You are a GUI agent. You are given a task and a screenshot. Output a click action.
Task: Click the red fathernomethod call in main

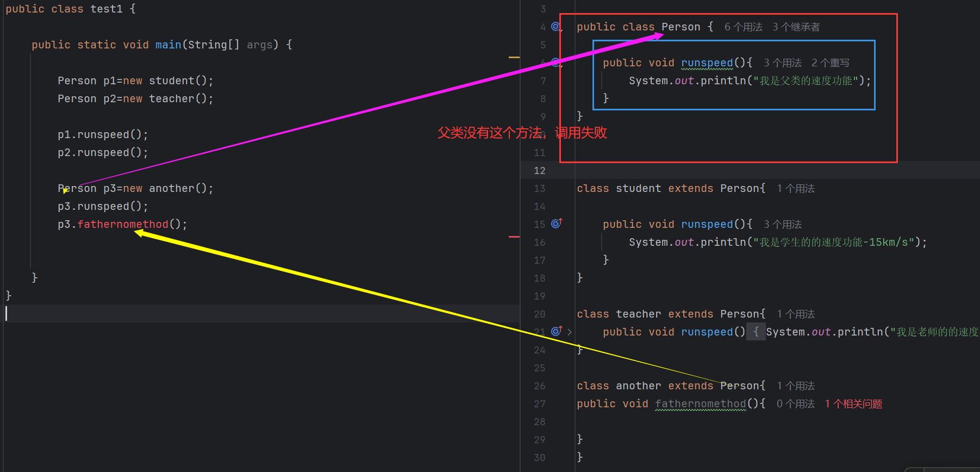[x=123, y=224]
